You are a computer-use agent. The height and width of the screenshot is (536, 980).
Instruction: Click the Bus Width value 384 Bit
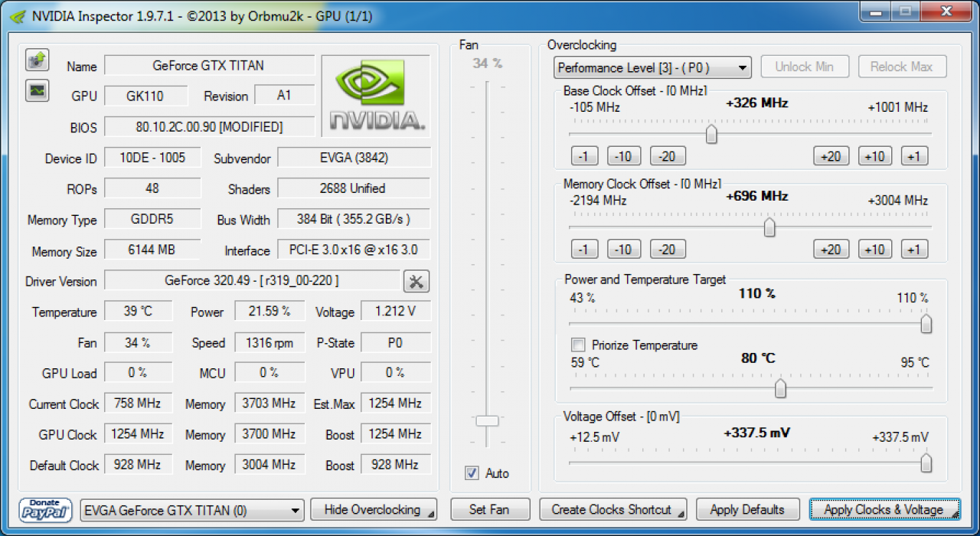(354, 219)
